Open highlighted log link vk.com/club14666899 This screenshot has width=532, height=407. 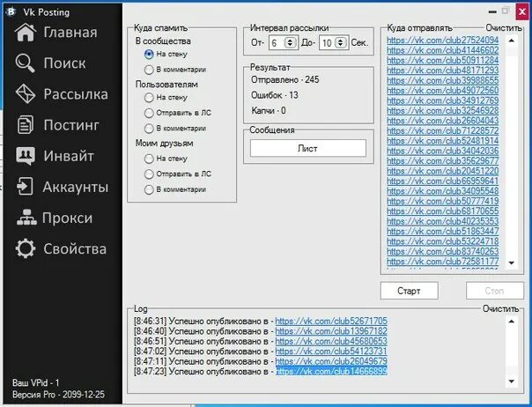331,371
